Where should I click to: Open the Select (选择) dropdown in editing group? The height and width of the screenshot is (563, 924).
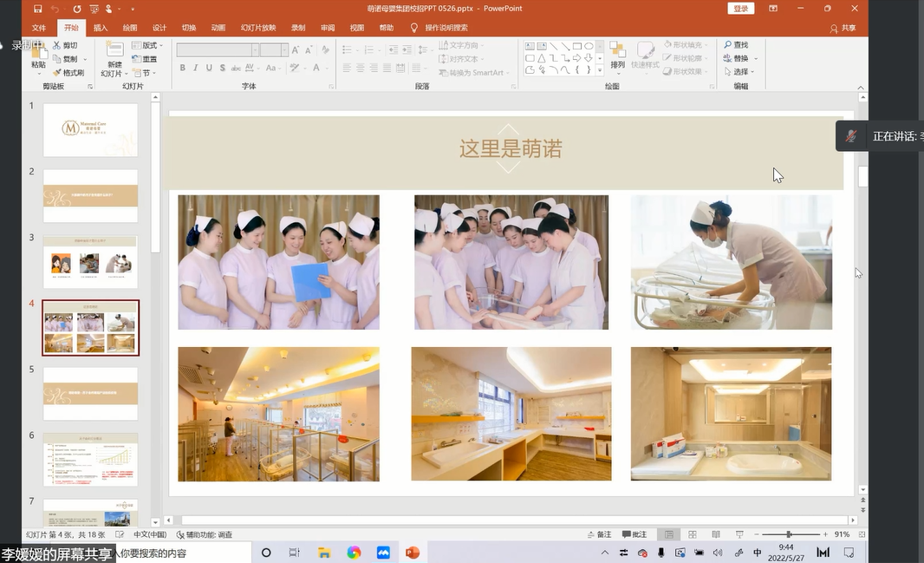[x=742, y=72]
